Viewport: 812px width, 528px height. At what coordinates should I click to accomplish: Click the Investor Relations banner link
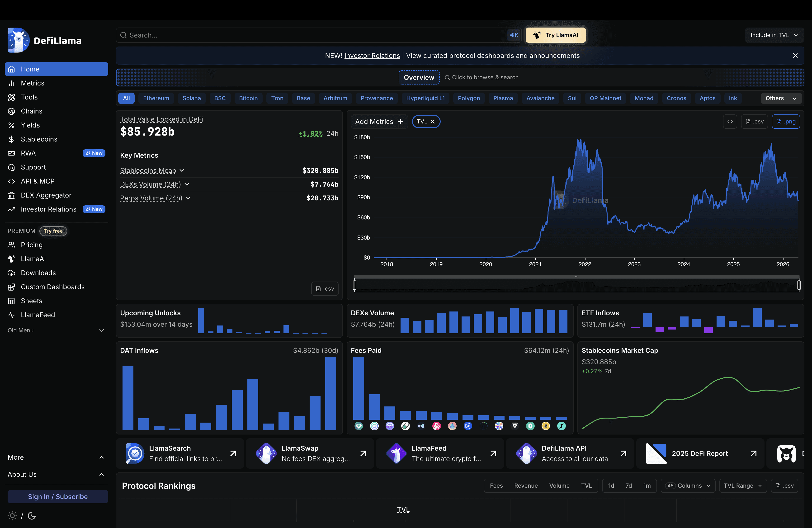(x=372, y=56)
